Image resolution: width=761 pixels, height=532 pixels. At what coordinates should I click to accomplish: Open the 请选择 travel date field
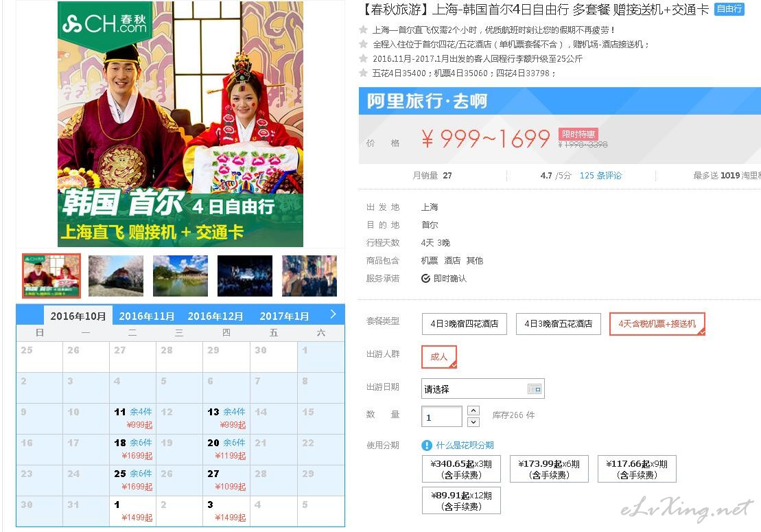click(483, 389)
